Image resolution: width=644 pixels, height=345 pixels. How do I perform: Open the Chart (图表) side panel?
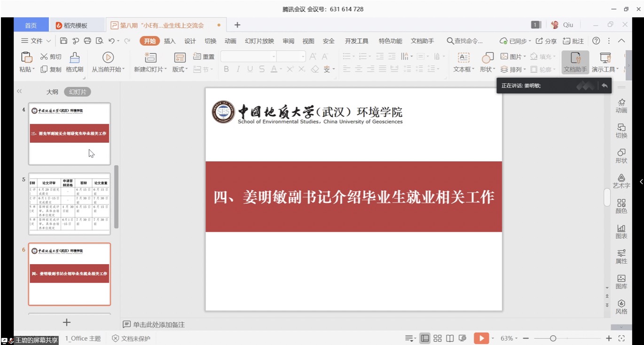(621, 231)
